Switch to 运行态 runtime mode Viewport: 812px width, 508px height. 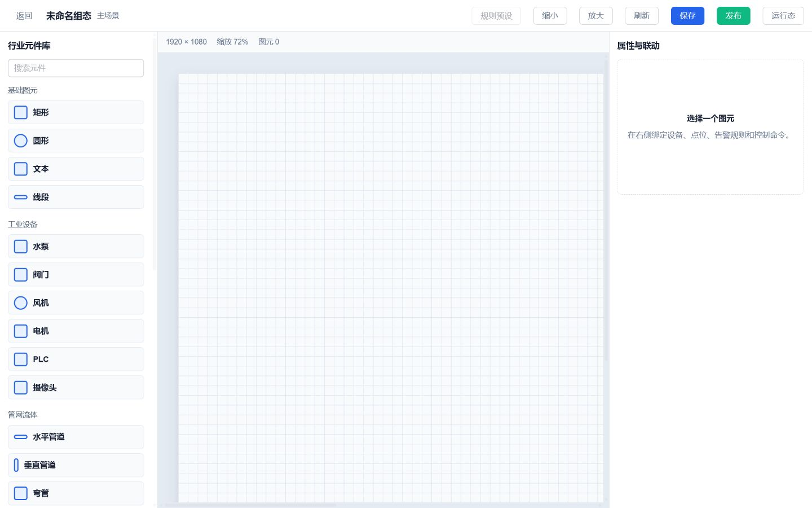point(783,16)
